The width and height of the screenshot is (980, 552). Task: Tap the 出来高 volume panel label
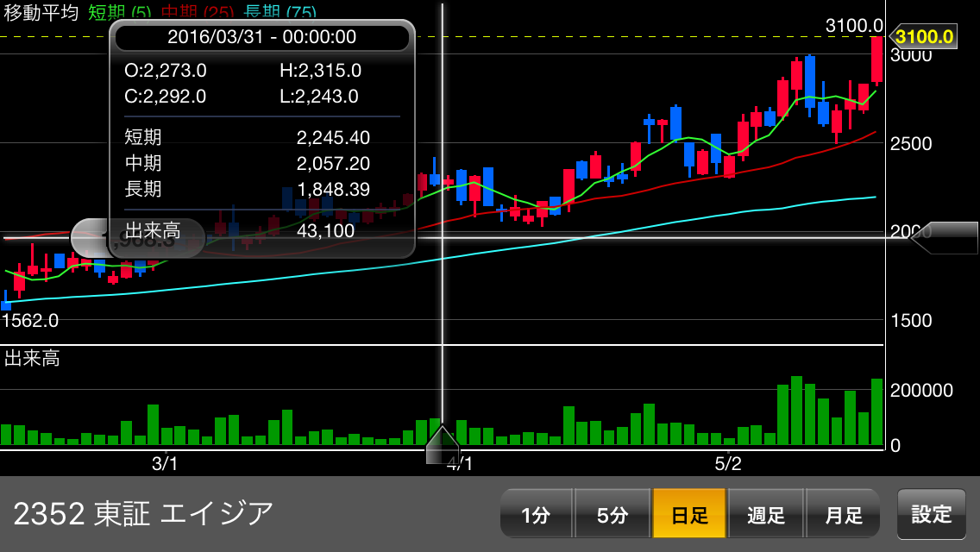tap(32, 359)
